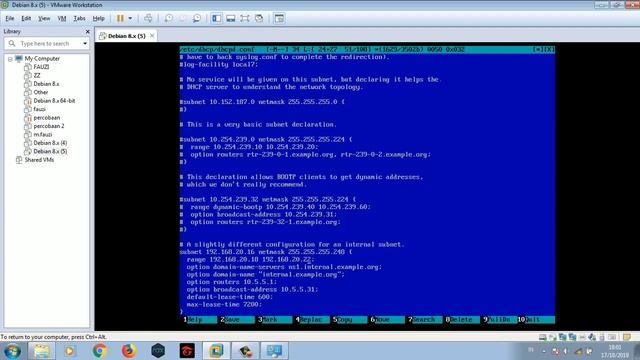The width and height of the screenshot is (640, 360).
Task: Click the message log icon in the status bar
Action: tap(627, 337)
